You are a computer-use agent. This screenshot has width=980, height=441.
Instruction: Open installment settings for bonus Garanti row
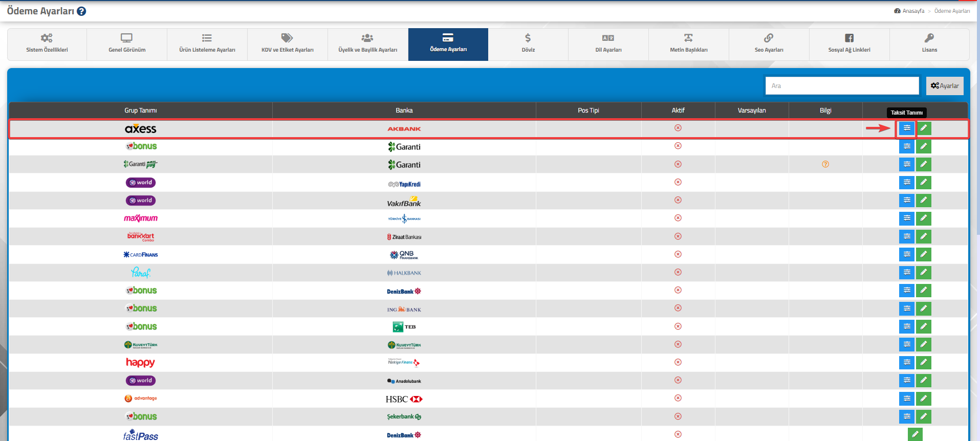point(907,146)
